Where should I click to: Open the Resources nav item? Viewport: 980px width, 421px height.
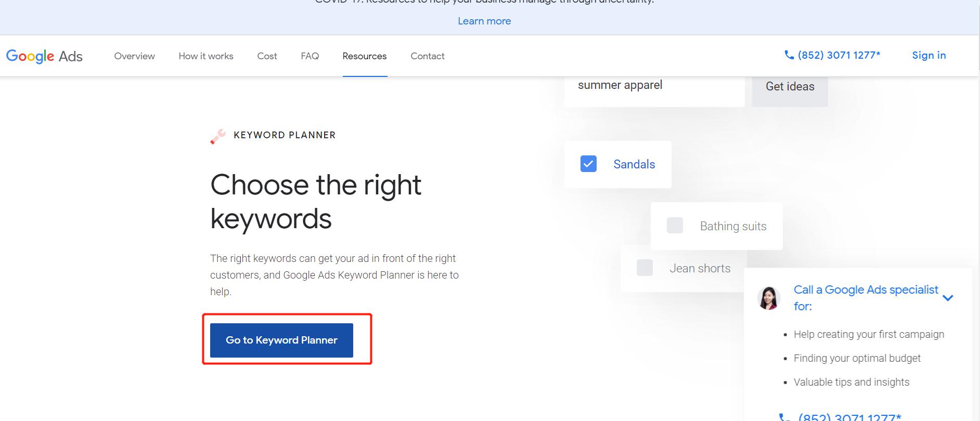pyautogui.click(x=365, y=56)
